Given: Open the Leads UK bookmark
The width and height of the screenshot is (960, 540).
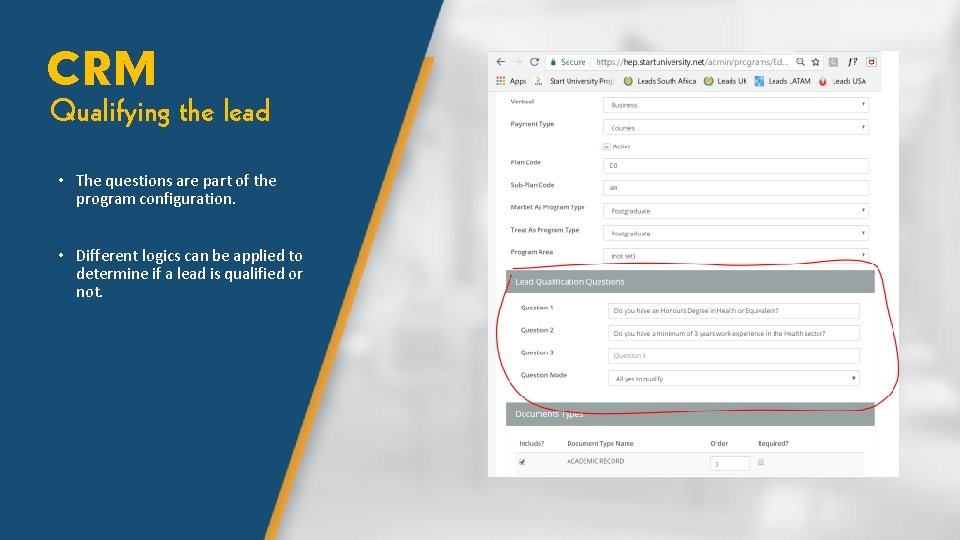Looking at the screenshot, I should (x=732, y=81).
